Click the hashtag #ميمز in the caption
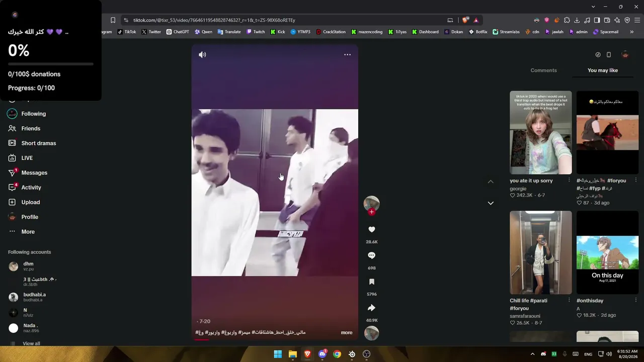 pyautogui.click(x=245, y=332)
